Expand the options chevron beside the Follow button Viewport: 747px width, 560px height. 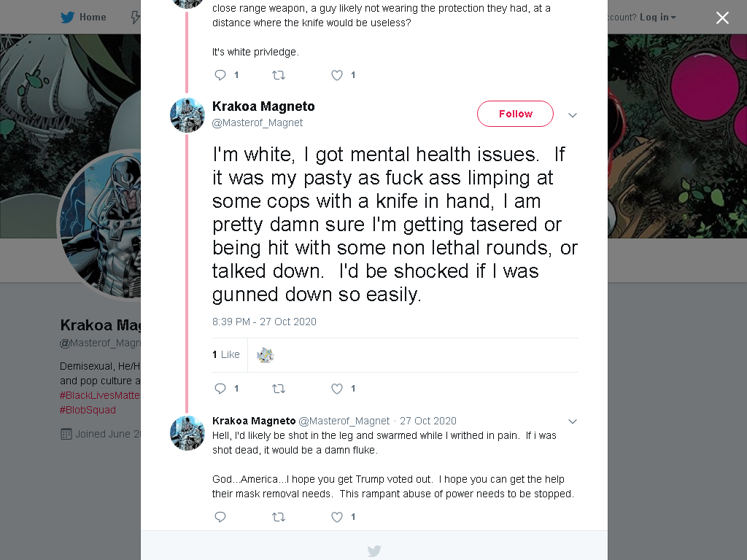[x=573, y=114]
